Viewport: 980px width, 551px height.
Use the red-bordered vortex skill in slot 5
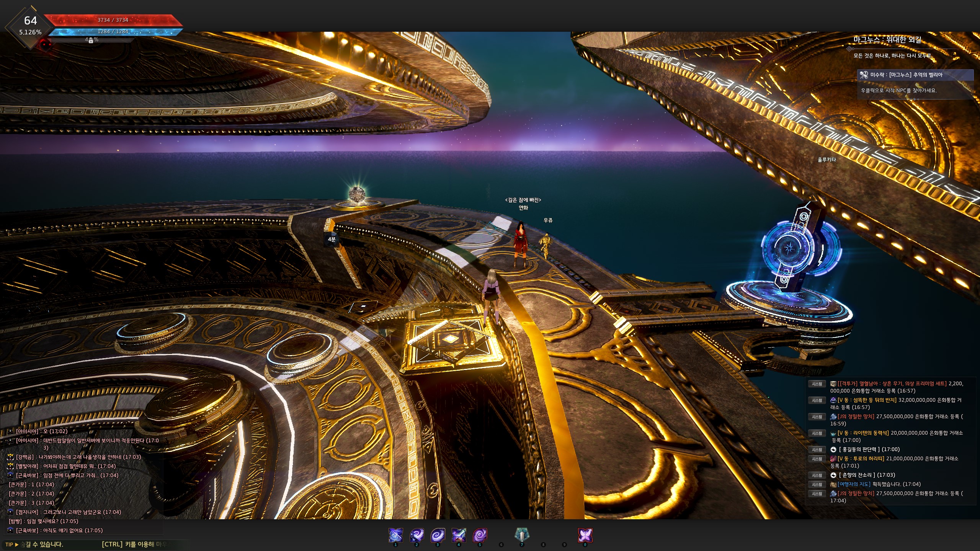480,535
